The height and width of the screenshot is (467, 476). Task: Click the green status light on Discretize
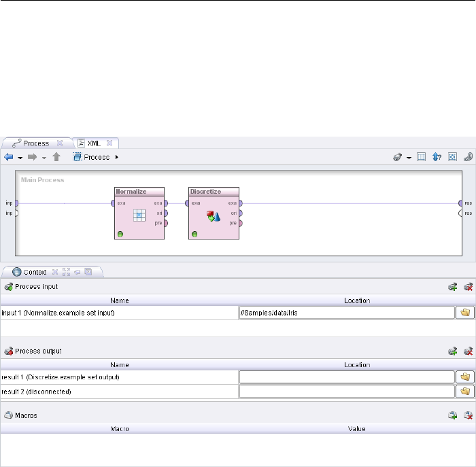click(x=194, y=234)
